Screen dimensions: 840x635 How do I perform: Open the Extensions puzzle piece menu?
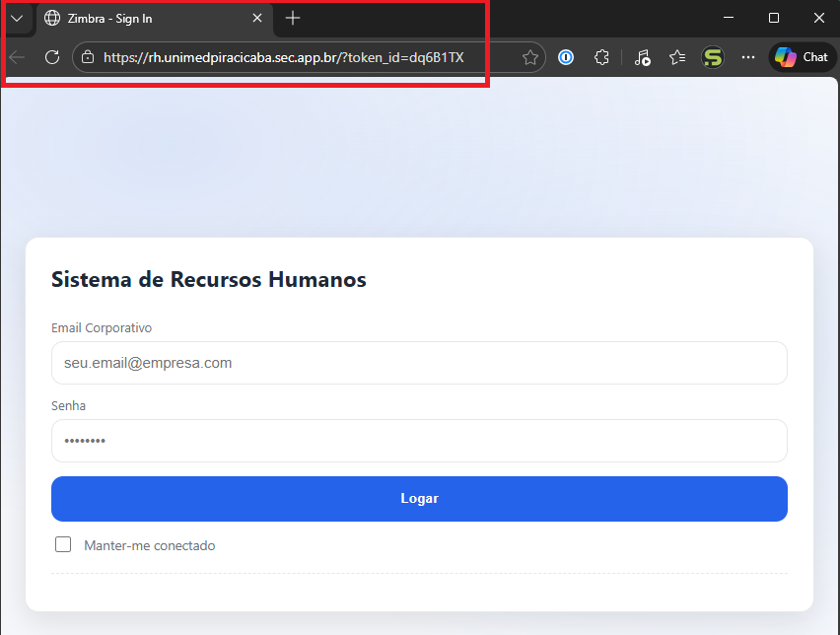point(601,57)
